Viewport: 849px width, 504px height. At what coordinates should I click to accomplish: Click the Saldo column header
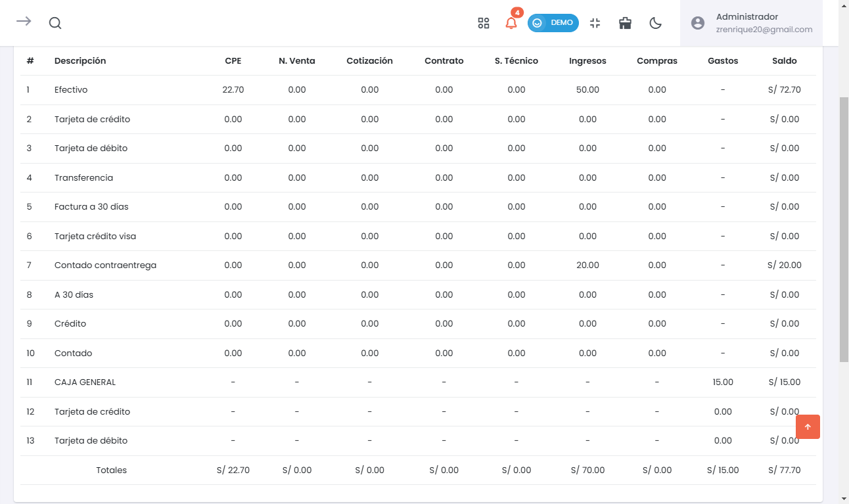click(784, 61)
